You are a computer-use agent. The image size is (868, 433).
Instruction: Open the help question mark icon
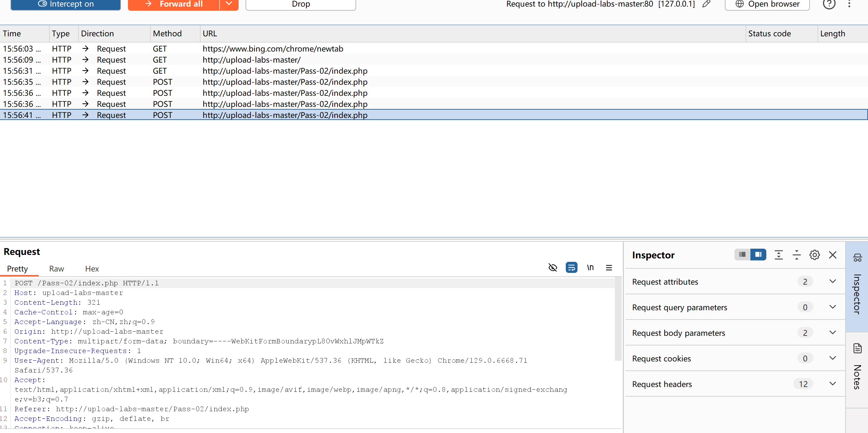829,4
